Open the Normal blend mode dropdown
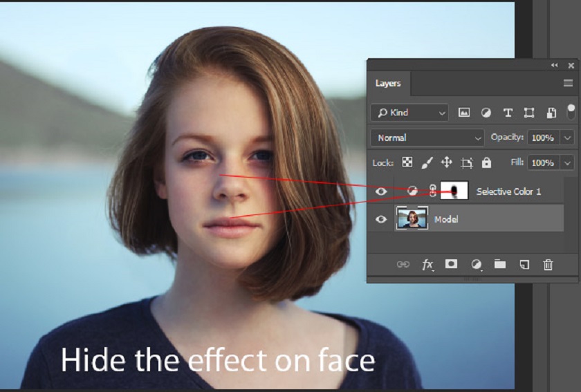This screenshot has height=392, width=581. [x=428, y=138]
